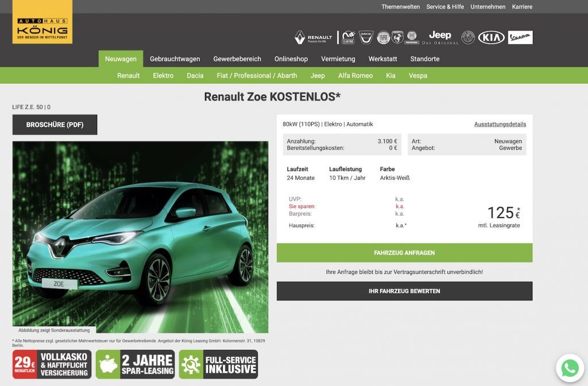The height and width of the screenshot is (386, 588).
Task: Click the Fiat brand logo
Action: pyautogui.click(x=383, y=38)
